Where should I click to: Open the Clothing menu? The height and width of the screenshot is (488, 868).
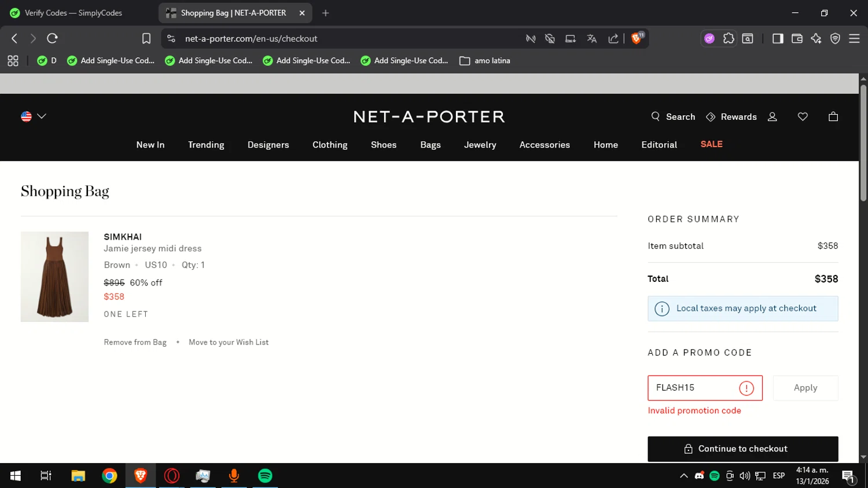coord(330,145)
